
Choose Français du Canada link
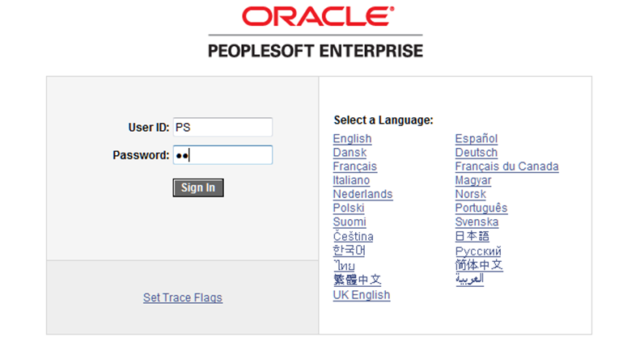[506, 167]
